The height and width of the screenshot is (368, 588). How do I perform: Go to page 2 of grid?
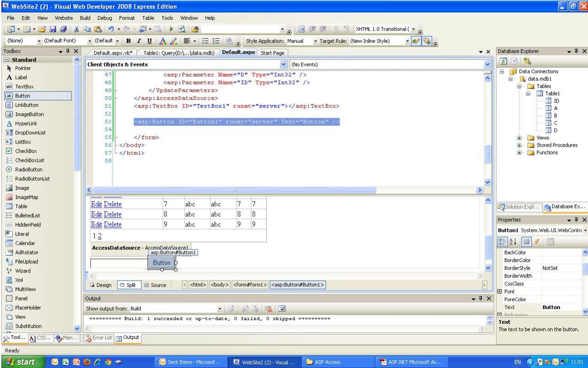(100, 236)
